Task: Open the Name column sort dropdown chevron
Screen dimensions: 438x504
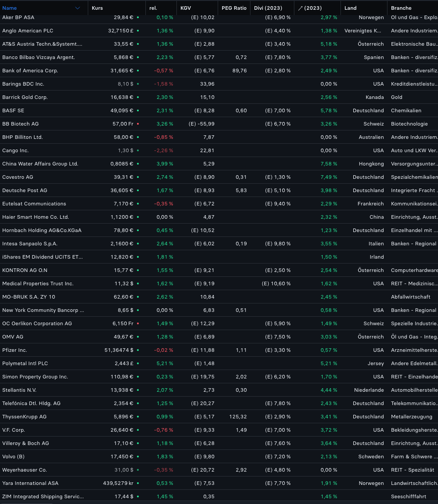Action: 77,8
